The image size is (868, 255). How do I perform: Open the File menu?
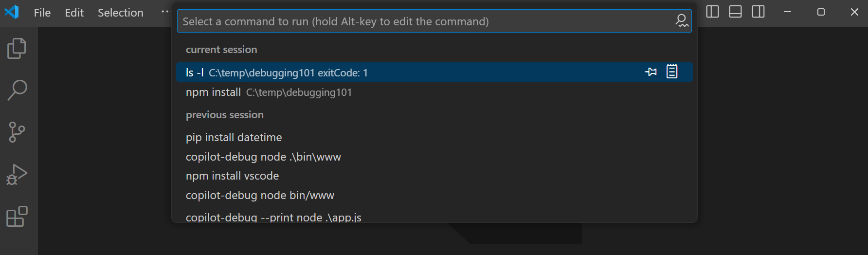[x=42, y=13]
